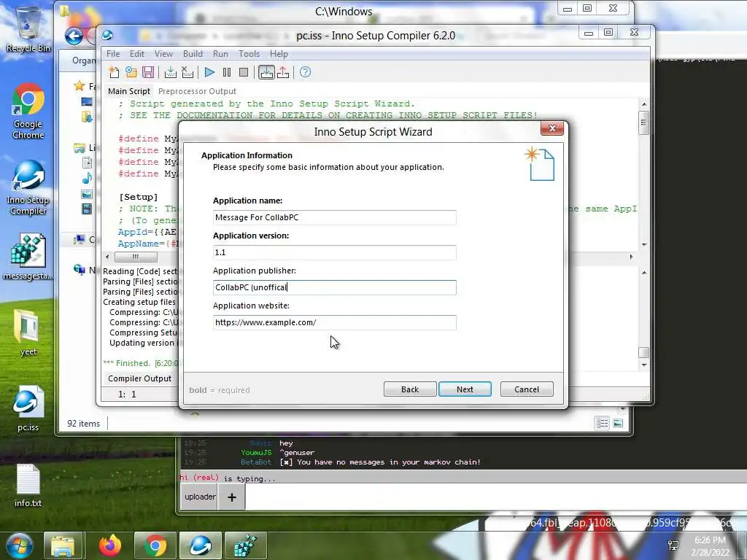The width and height of the screenshot is (747, 560).
Task: Open the View menu
Action: click(x=163, y=54)
